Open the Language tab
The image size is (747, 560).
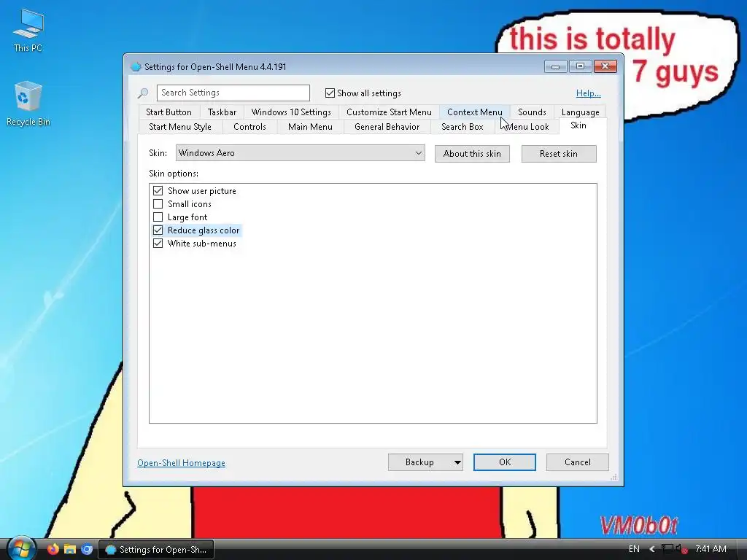pyautogui.click(x=580, y=112)
